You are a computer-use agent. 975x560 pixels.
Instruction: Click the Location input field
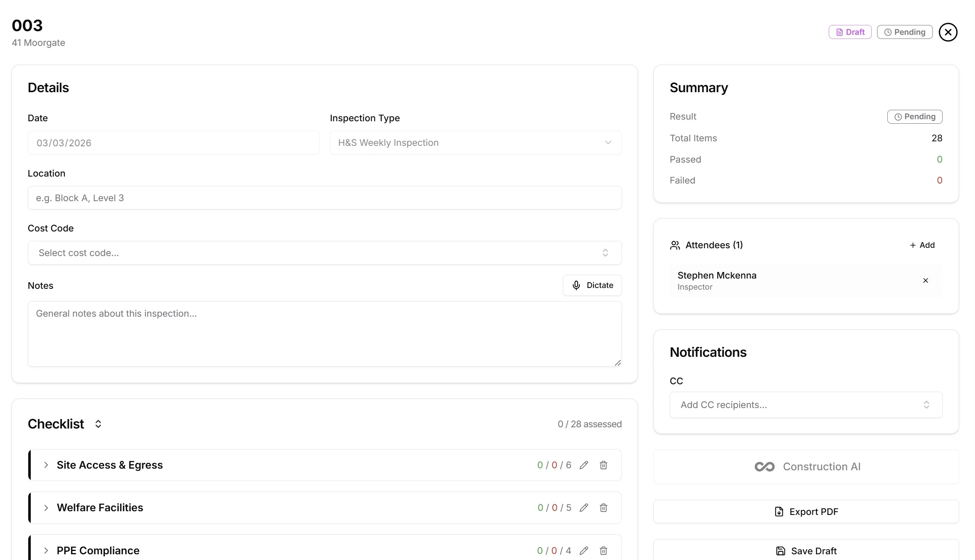pyautogui.click(x=324, y=197)
